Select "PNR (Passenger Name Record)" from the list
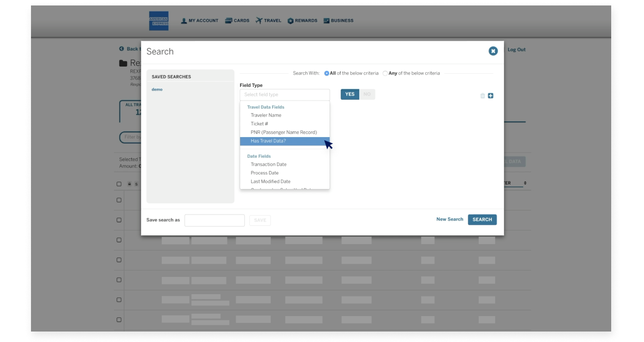 [x=283, y=132]
